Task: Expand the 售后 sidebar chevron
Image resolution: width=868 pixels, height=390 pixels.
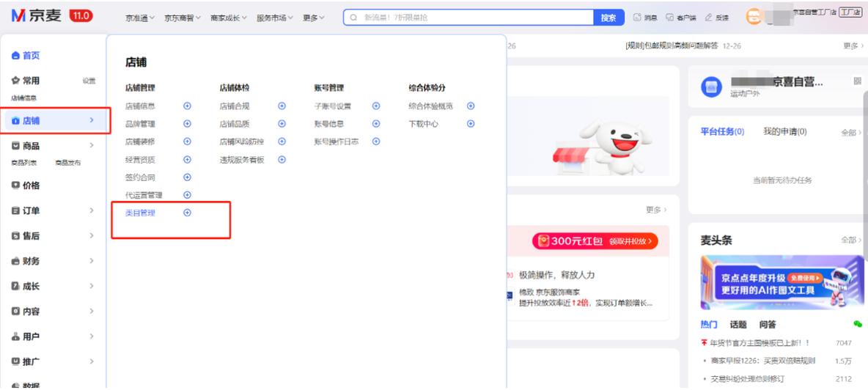Action: [x=92, y=236]
